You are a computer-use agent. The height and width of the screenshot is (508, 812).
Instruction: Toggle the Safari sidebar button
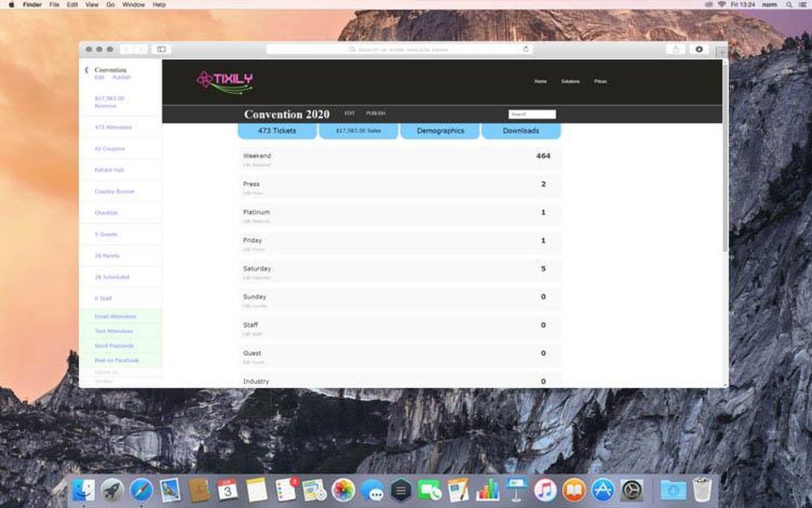pyautogui.click(x=161, y=50)
